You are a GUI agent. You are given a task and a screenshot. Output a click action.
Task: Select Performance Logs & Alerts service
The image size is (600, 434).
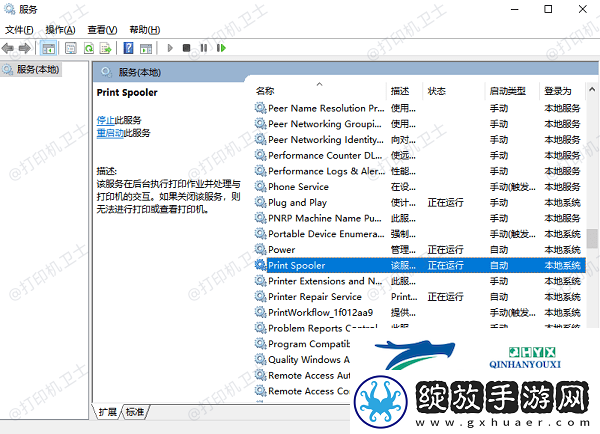pos(420,171)
